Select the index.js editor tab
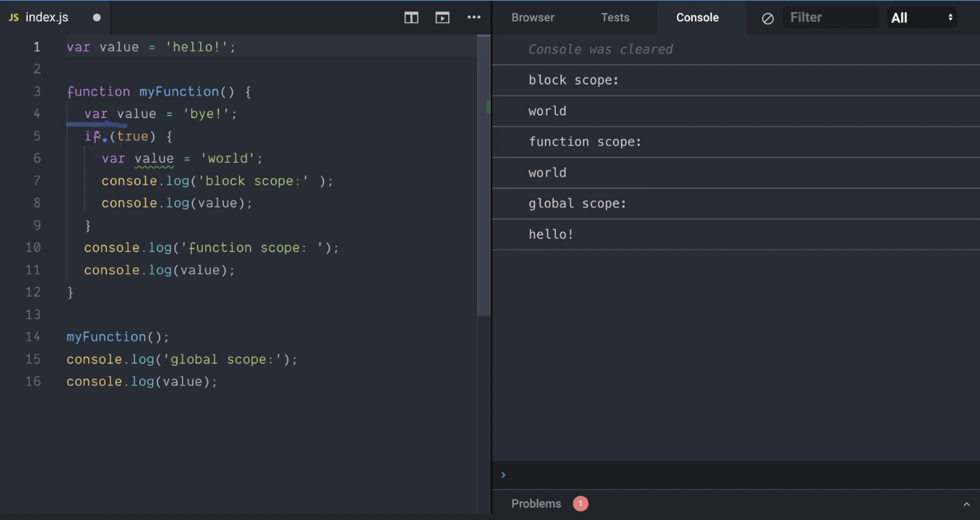The height and width of the screenshot is (520, 980). tap(56, 17)
